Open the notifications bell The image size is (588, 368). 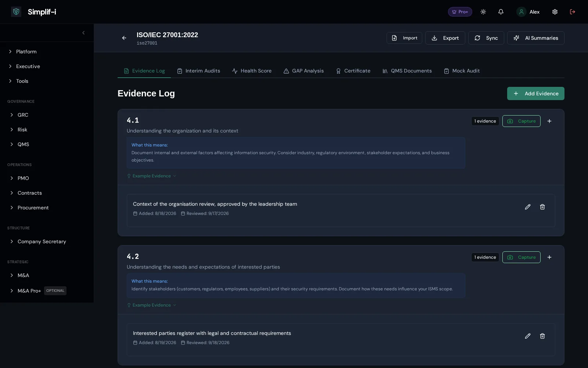[501, 12]
